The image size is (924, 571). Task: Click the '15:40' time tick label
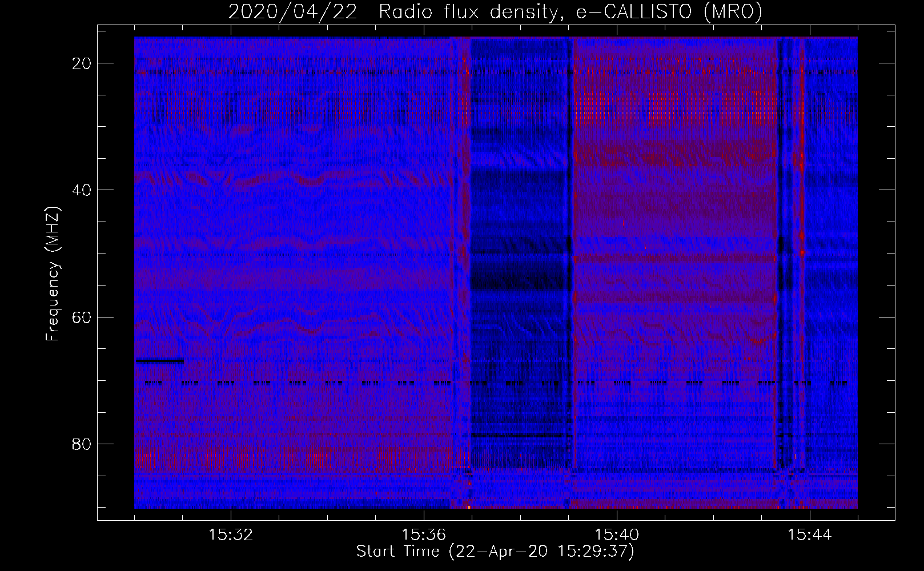(617, 535)
